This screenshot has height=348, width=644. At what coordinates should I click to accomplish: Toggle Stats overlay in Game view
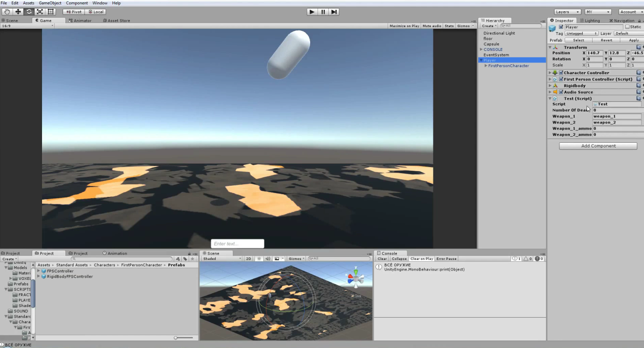point(449,26)
